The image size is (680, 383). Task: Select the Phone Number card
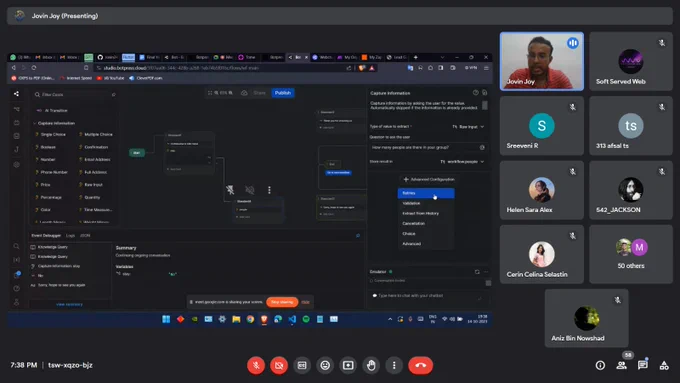coord(51,172)
